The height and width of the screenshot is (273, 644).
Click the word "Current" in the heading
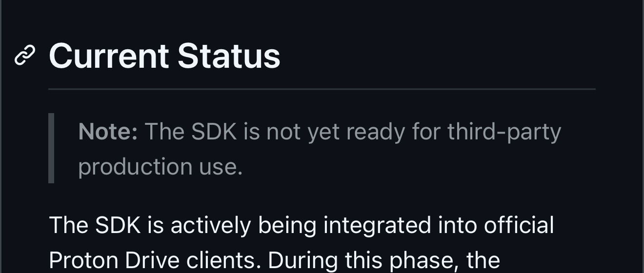coord(109,56)
